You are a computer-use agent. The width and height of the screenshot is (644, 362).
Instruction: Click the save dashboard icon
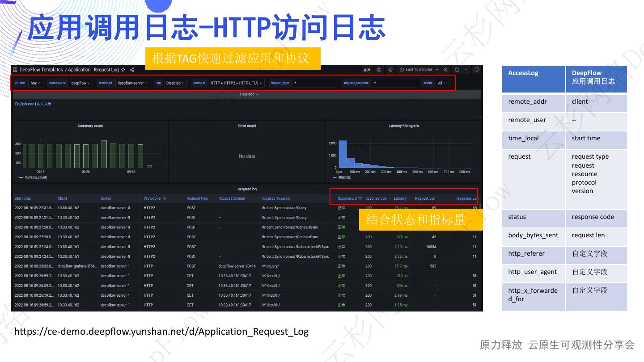pyautogui.click(x=379, y=70)
